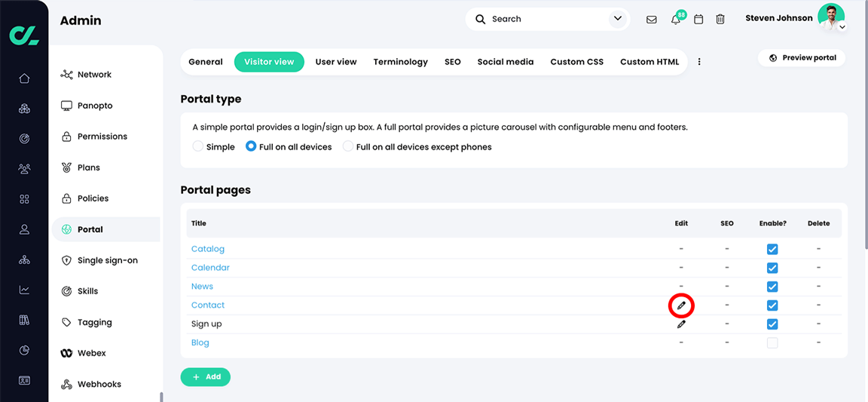The image size is (868, 402).
Task: Click the Network icon in Admin menu
Action: click(x=67, y=75)
